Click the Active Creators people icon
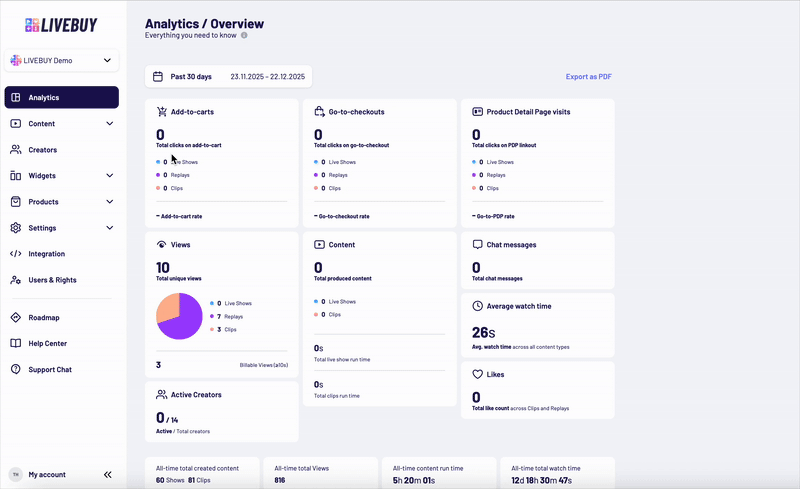This screenshot has width=800, height=489. (162, 395)
